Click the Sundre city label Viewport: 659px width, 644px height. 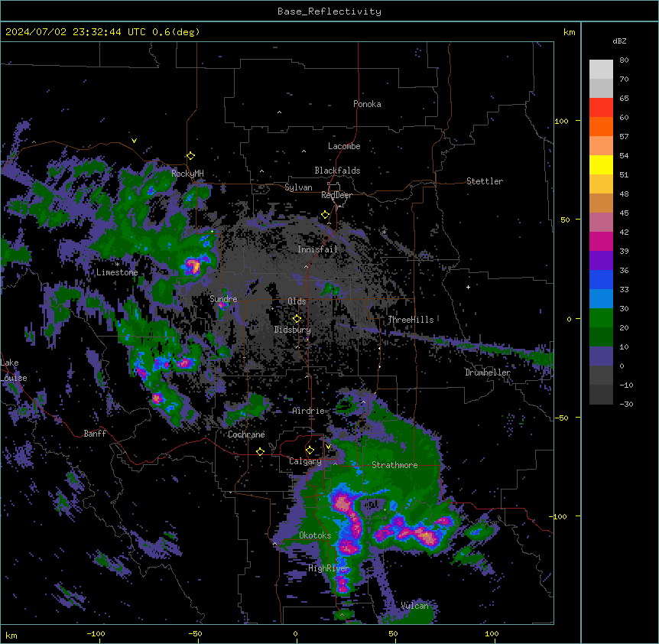(223, 299)
